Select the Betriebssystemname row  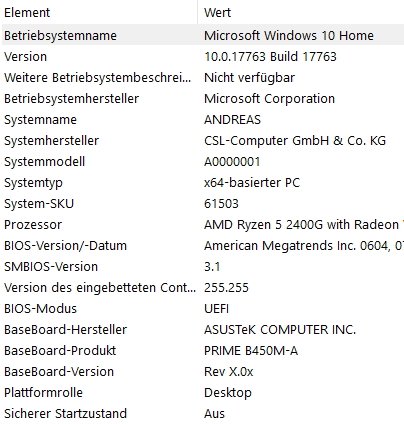tap(203, 35)
